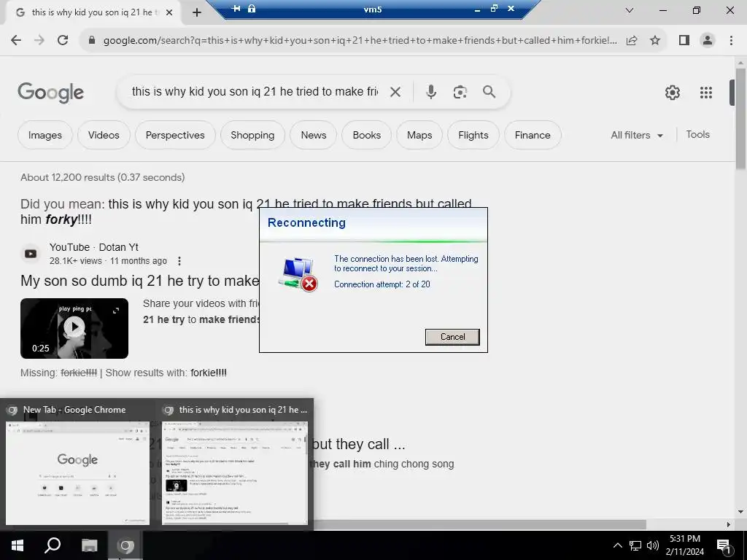Open the volume tray icon
This screenshot has height=560, width=747.
653,545
